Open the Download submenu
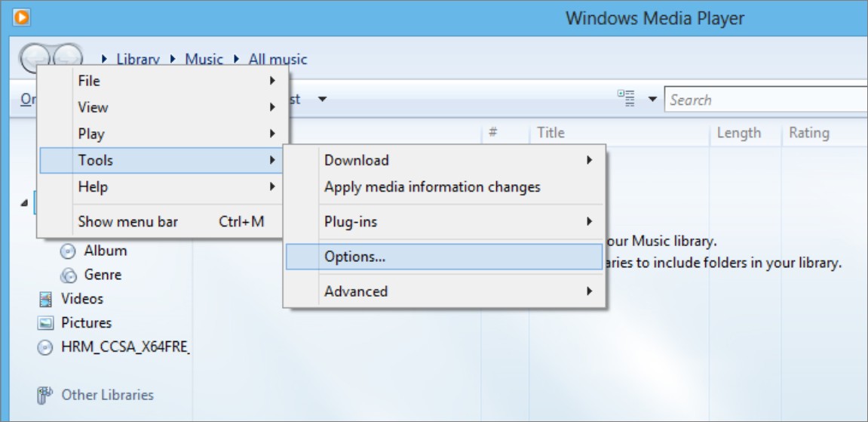The image size is (868, 422). 444,160
